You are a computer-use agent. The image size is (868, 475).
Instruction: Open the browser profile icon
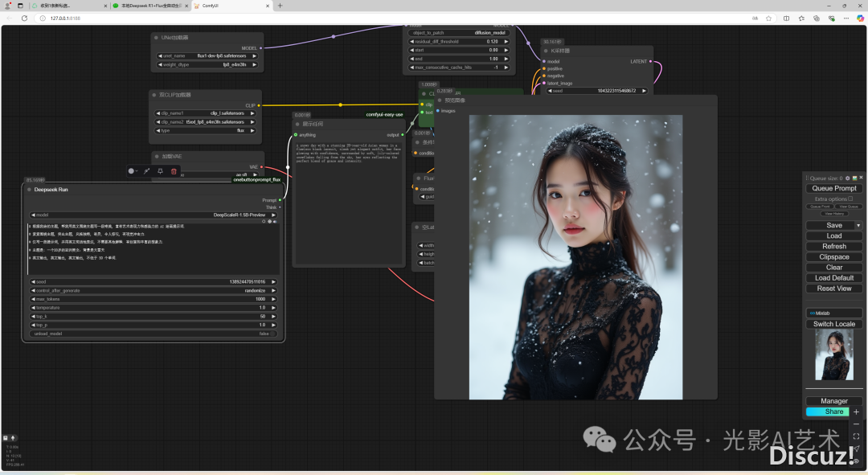[x=8, y=6]
